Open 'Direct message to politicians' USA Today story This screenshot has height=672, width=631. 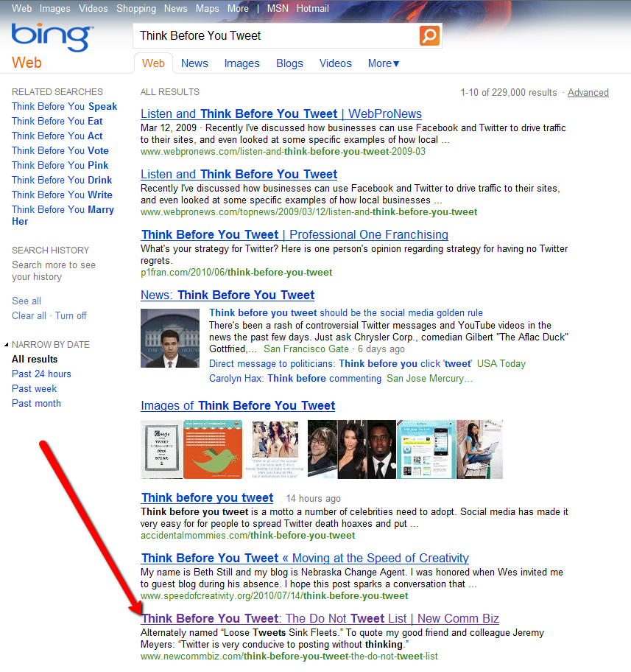point(340,363)
